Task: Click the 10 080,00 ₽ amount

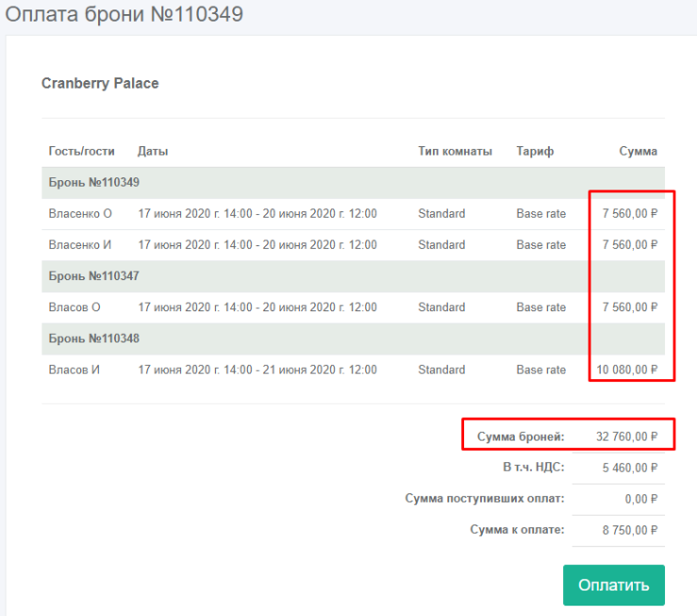Action: click(x=627, y=370)
